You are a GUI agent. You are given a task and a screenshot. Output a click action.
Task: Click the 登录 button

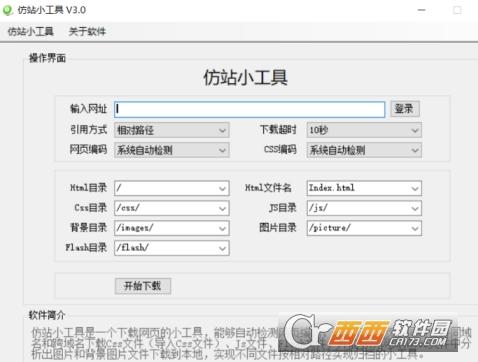pyautogui.click(x=404, y=109)
